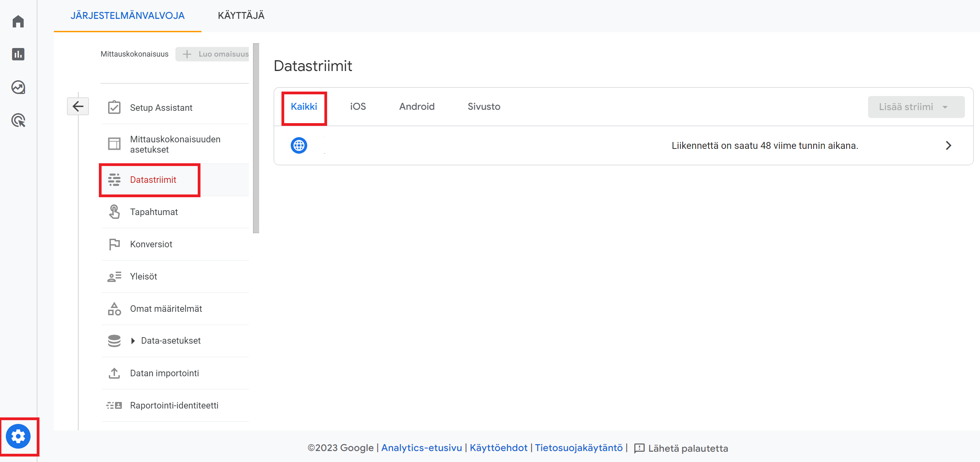
Task: Open Advertising cursor target icon
Action: 18,120
